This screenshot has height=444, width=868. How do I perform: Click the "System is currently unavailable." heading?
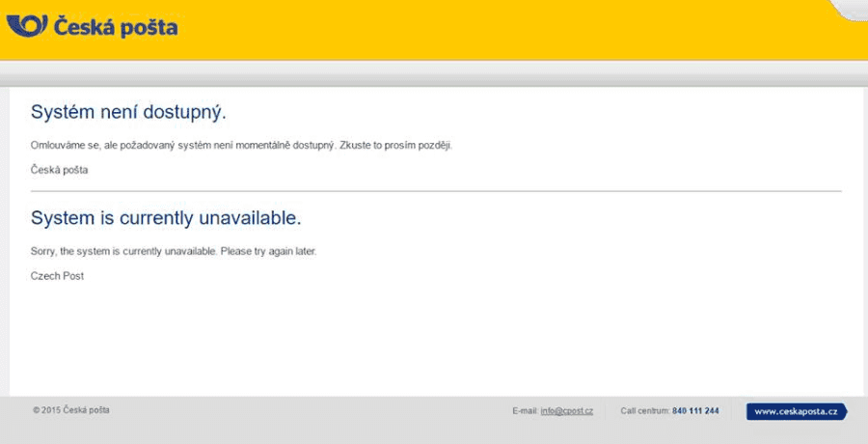tap(166, 218)
